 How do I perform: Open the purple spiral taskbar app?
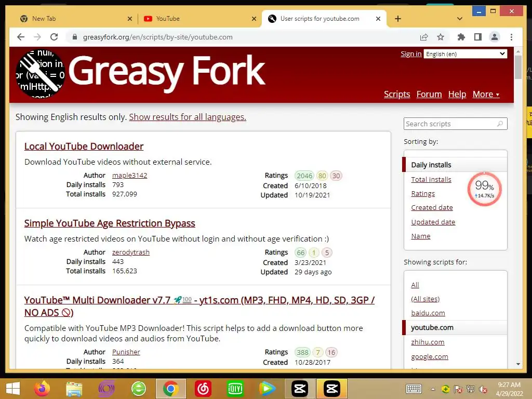pos(106,389)
